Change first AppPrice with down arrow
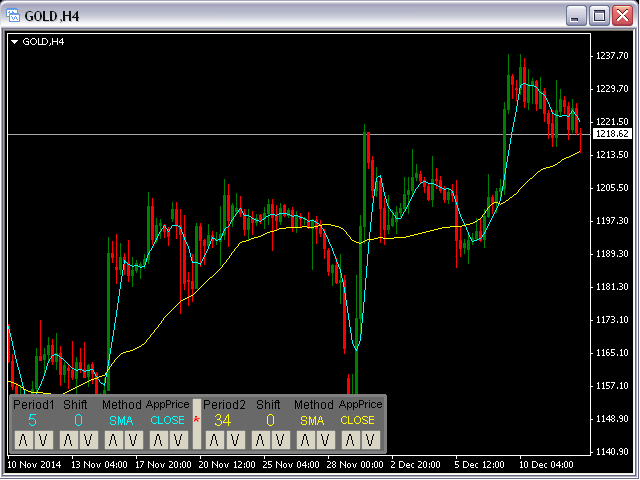This screenshot has width=640, height=480. click(177, 439)
